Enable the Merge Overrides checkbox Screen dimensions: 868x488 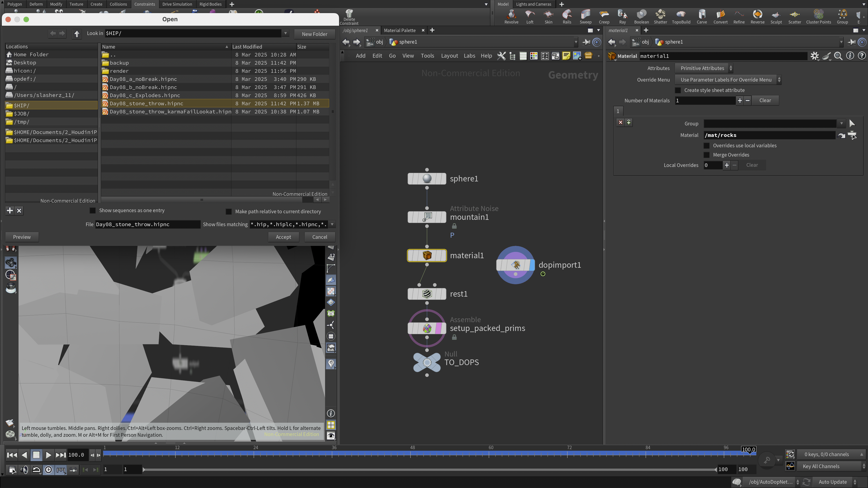click(707, 155)
